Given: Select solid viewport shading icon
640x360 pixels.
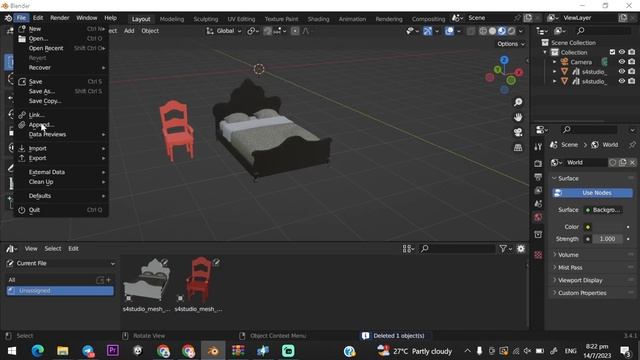Looking at the screenshot, I should click(492, 31).
